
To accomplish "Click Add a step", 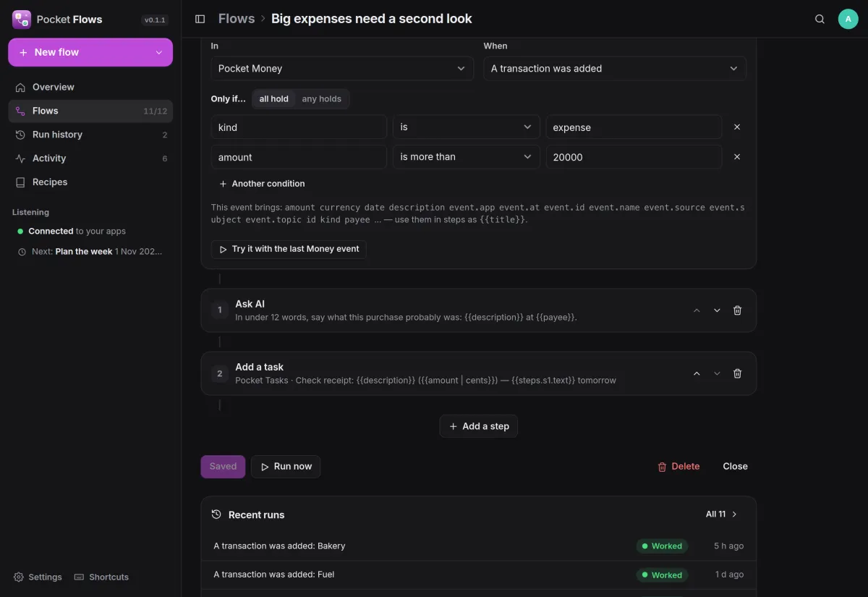I will (479, 426).
